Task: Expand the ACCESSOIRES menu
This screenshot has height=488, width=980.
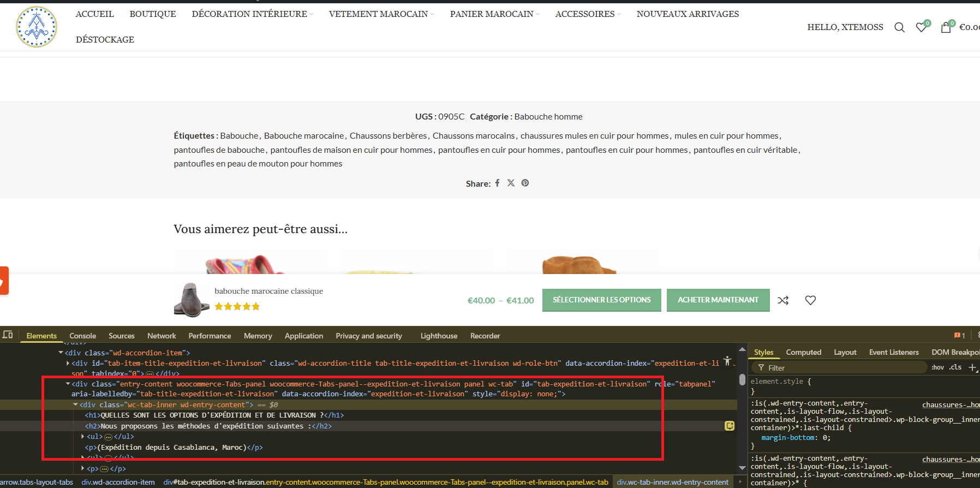Action: click(588, 14)
